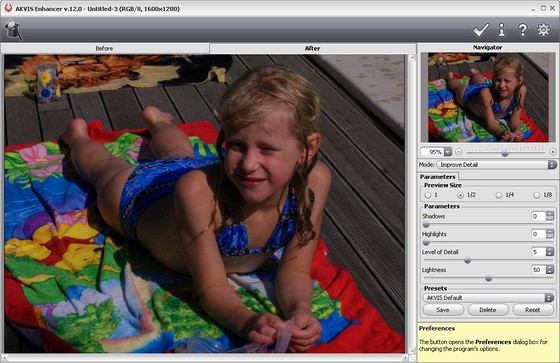
Task: Open help with the question mark icon
Action: pyautogui.click(x=522, y=30)
